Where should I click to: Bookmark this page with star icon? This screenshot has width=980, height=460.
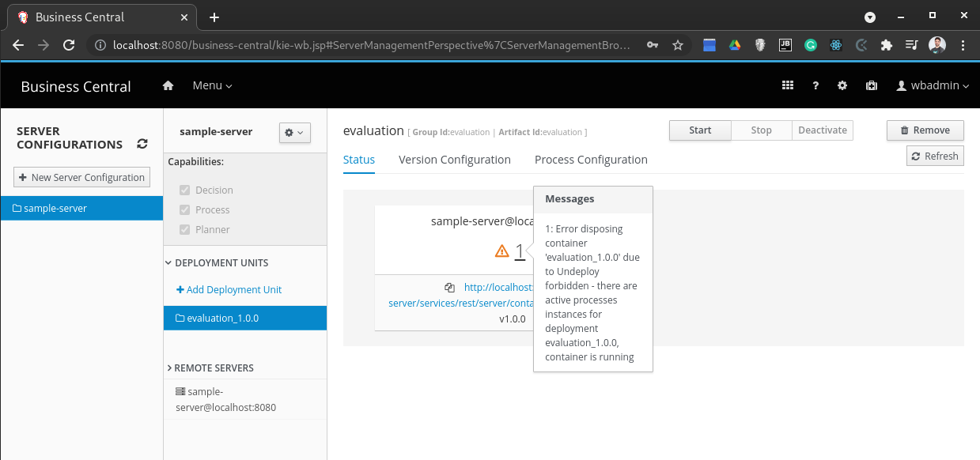tap(678, 45)
